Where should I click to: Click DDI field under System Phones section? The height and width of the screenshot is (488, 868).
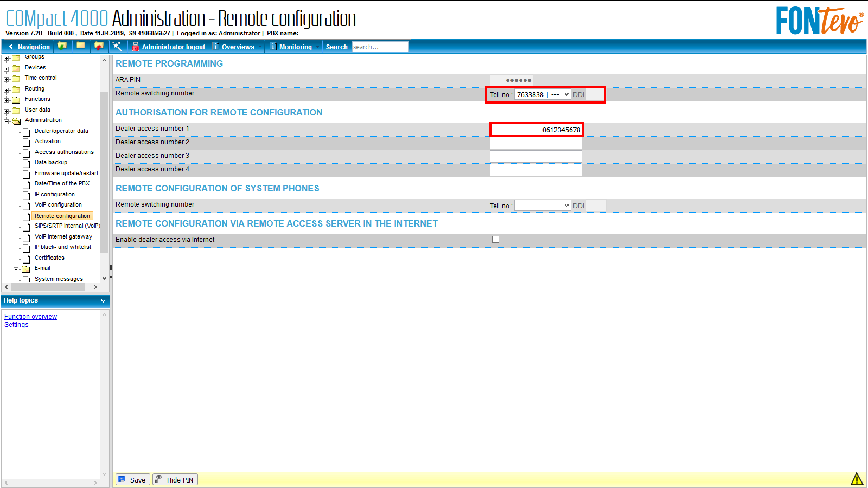[x=596, y=206]
